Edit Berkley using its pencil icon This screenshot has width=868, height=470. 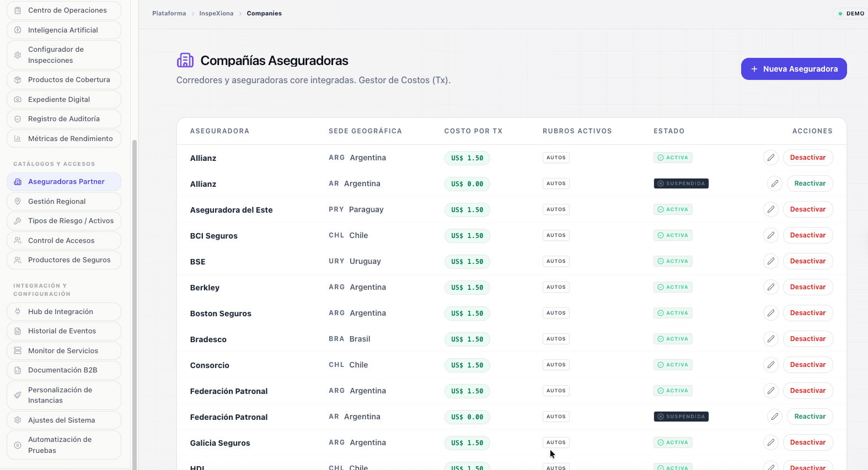pos(771,287)
